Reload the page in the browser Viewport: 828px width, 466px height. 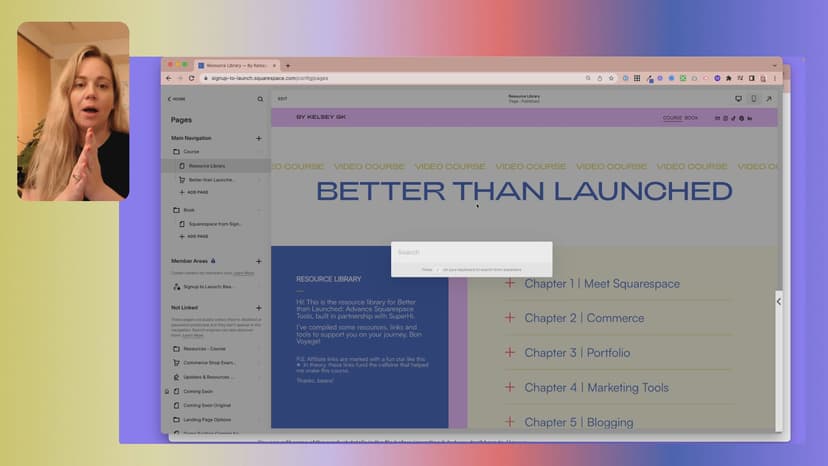pyautogui.click(x=191, y=78)
